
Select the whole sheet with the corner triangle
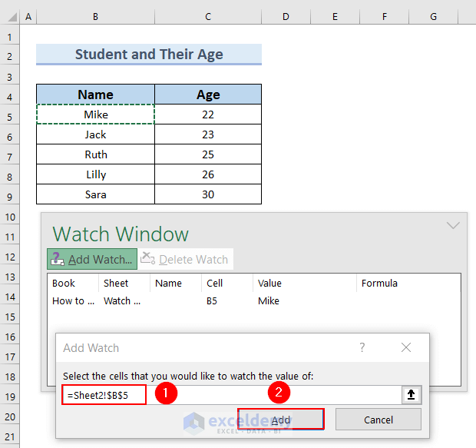coord(12,17)
